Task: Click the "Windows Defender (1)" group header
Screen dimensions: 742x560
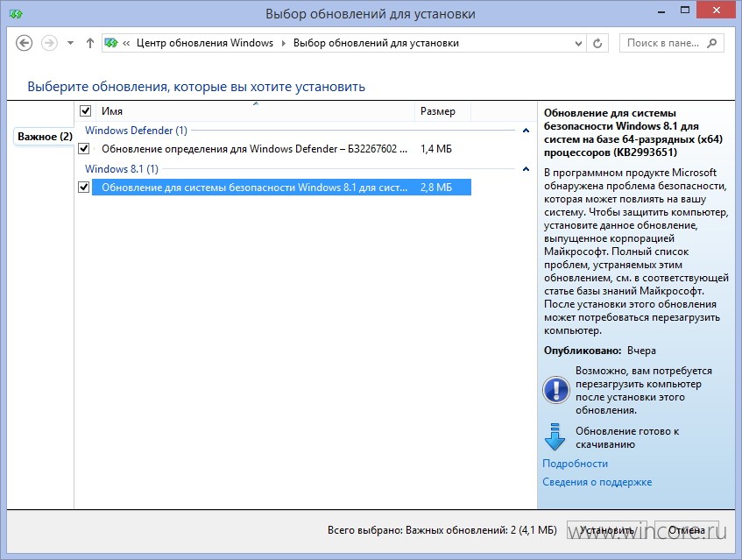Action: [137, 131]
